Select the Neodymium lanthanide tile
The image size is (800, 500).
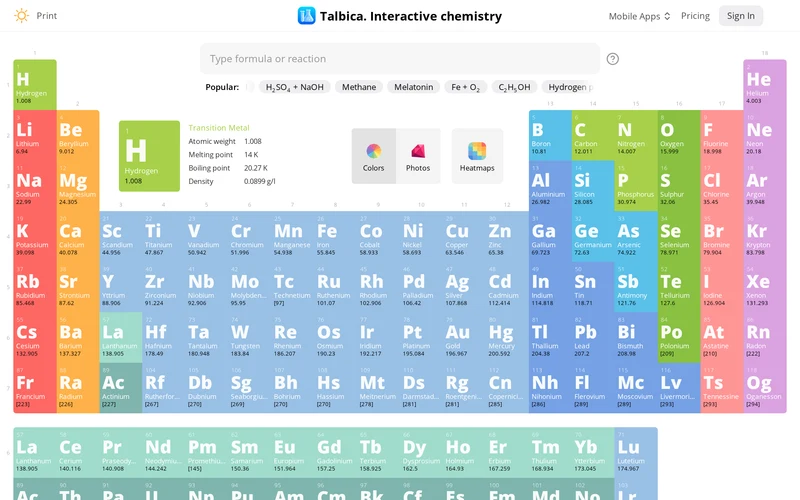tap(163, 453)
